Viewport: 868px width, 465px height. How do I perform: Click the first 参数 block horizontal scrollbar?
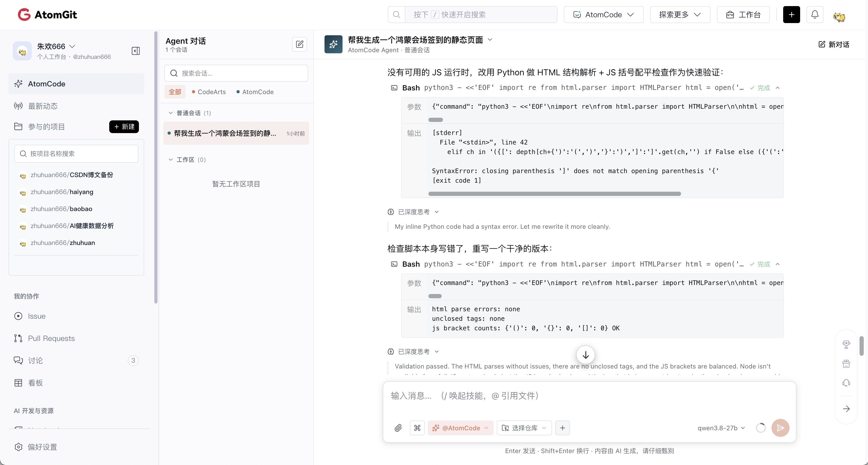pyautogui.click(x=435, y=120)
